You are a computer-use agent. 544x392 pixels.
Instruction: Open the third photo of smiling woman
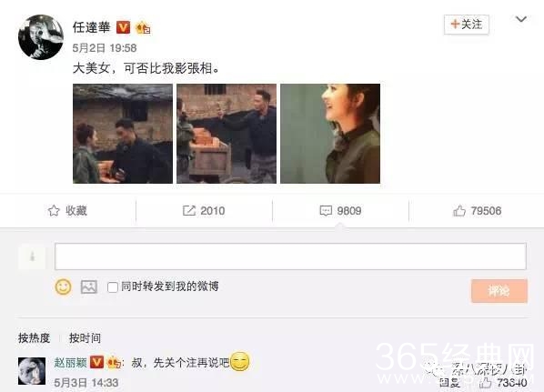(330, 134)
